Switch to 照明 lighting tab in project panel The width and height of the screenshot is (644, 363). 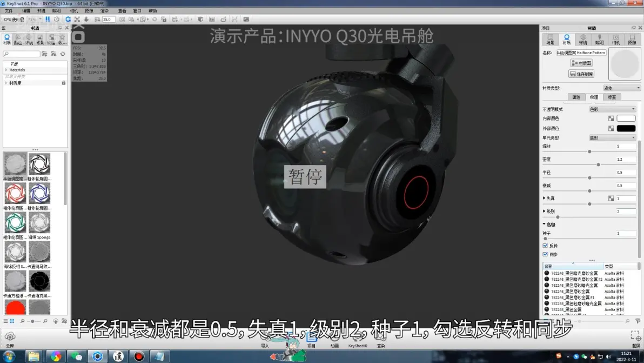(600, 39)
